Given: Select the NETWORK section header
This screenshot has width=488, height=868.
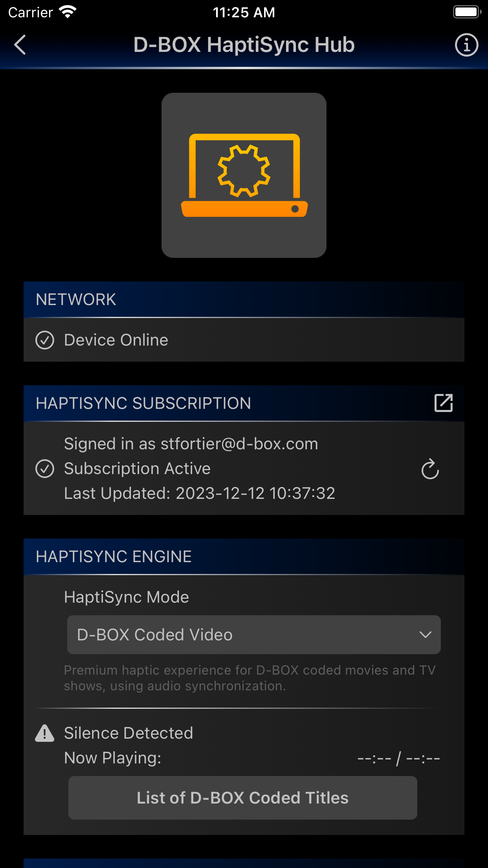Looking at the screenshot, I should coord(244,300).
